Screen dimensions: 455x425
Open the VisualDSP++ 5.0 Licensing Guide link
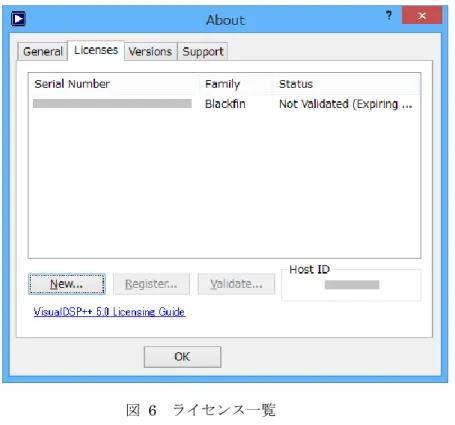(109, 312)
